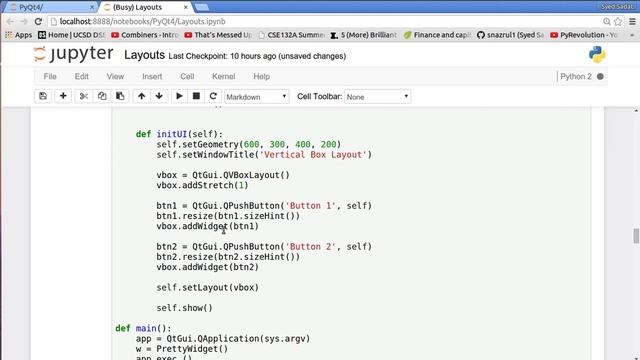This screenshot has height=360, width=640.
Task: Open Home | UCSD DSE bookmark
Action: [71, 35]
